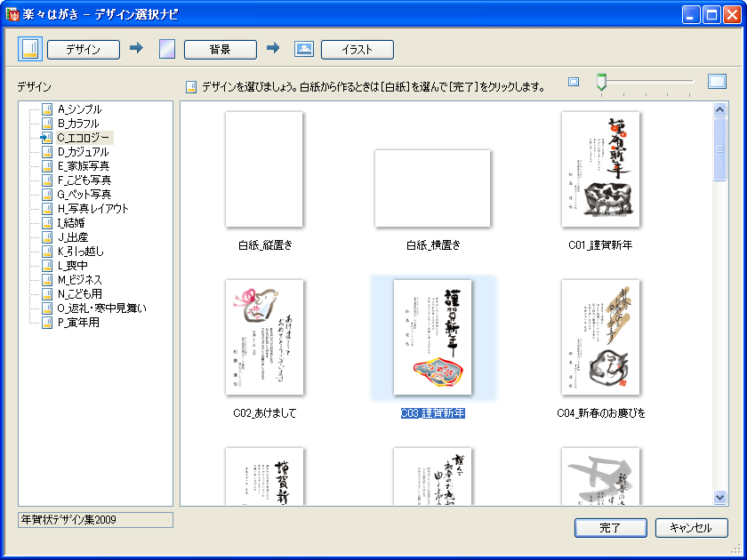
Task: Select the B_カラフル category
Action: click(78, 124)
